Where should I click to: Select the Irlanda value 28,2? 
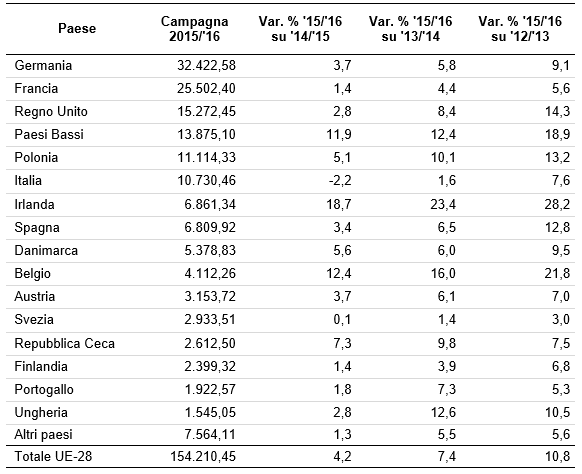557,205
